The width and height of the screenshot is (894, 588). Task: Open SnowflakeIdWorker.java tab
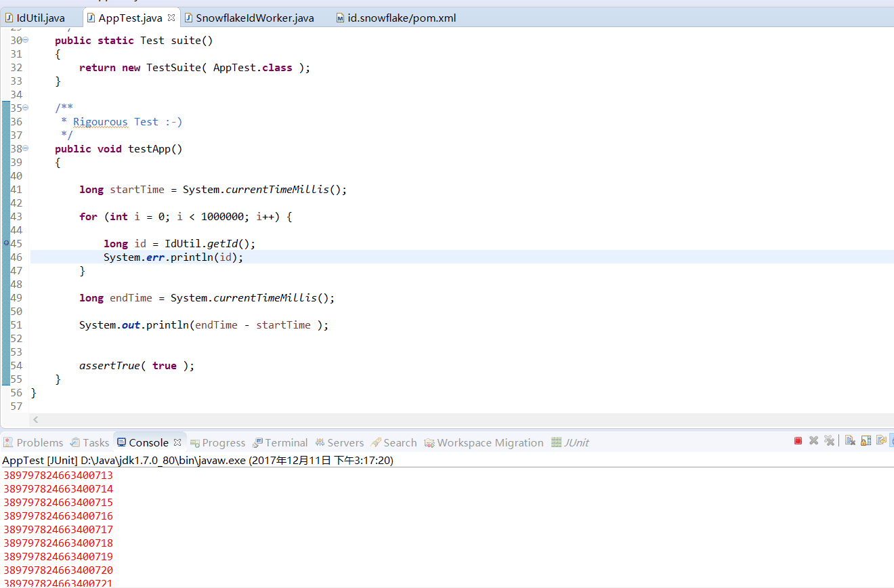tap(255, 18)
